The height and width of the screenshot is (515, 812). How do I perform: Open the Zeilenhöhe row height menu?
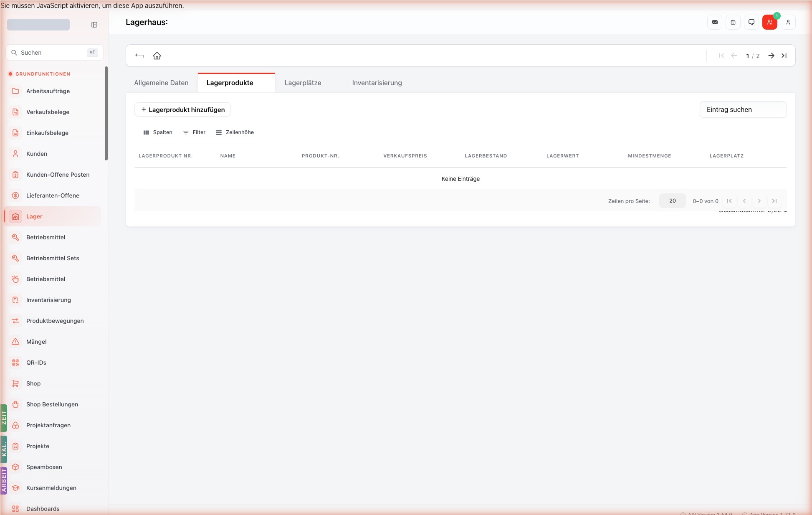point(235,132)
